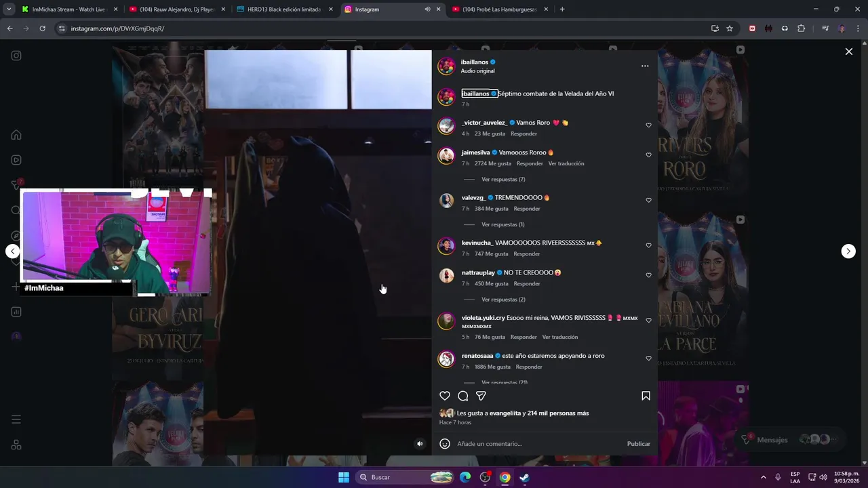Viewport: 868px width, 488px height.
Task: Open ibaillanos profile from post header
Action: [475, 62]
